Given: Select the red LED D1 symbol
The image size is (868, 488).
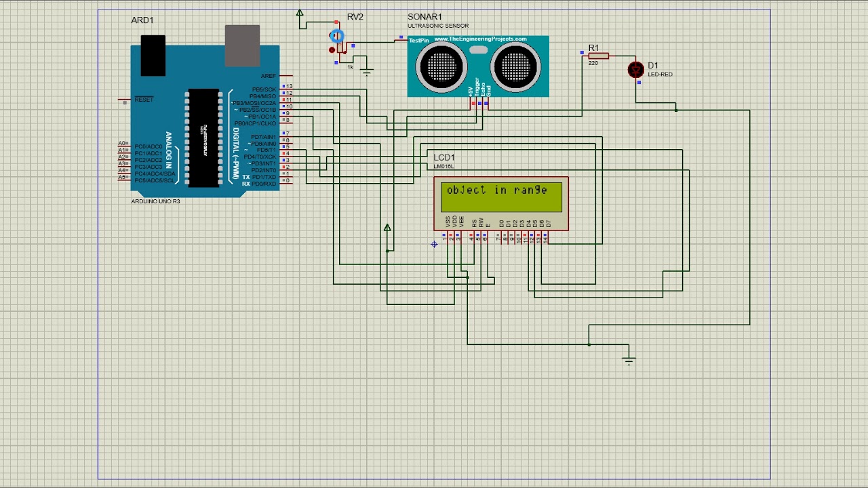Looking at the screenshot, I should [635, 69].
